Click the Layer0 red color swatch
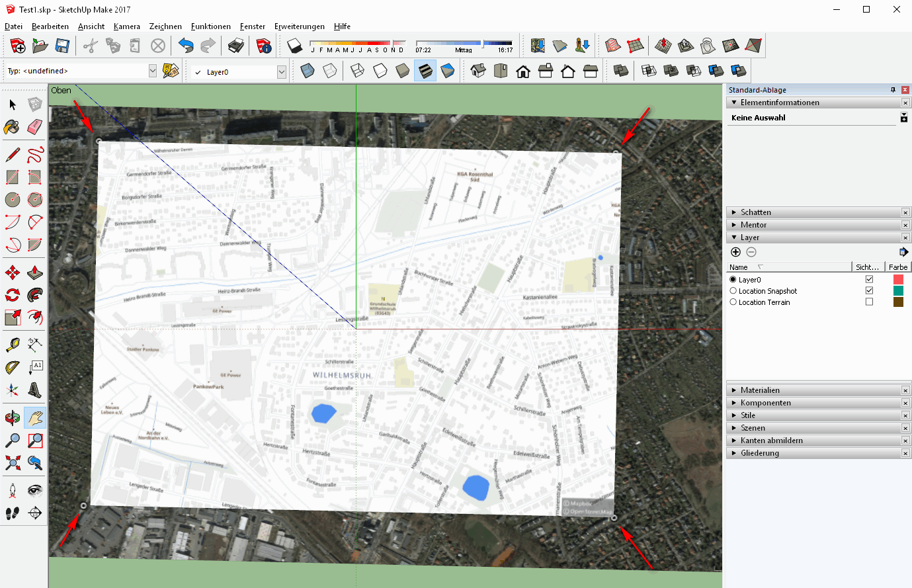The width and height of the screenshot is (912, 588). tap(898, 280)
